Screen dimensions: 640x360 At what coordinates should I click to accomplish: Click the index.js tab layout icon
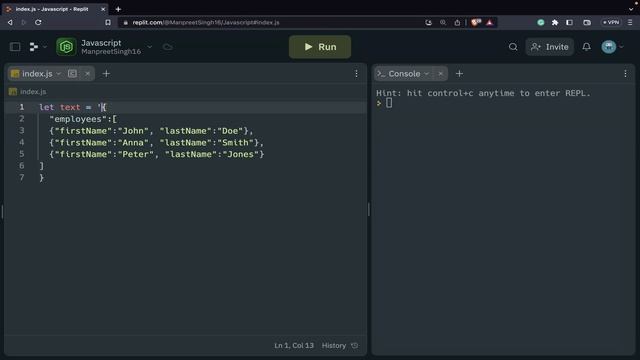[72, 73]
